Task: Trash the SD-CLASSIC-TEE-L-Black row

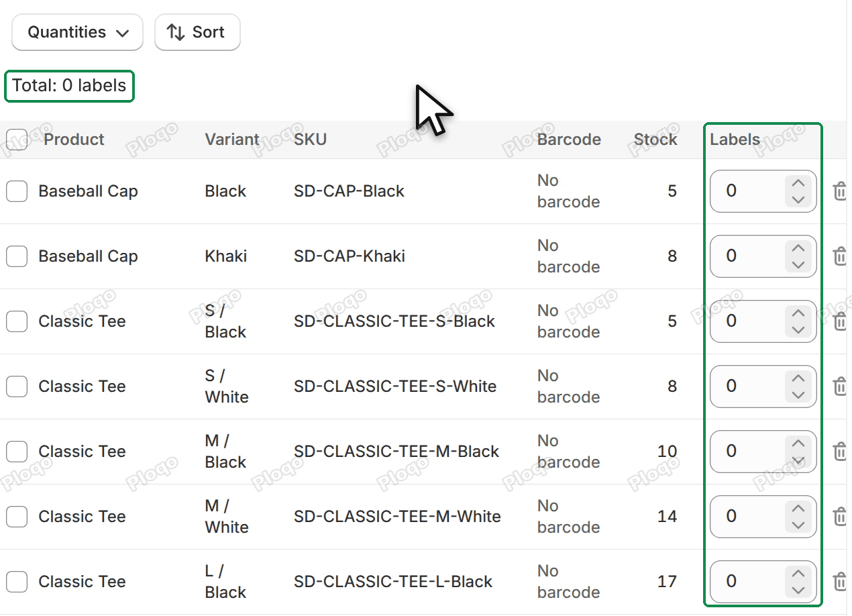Action: click(x=839, y=582)
